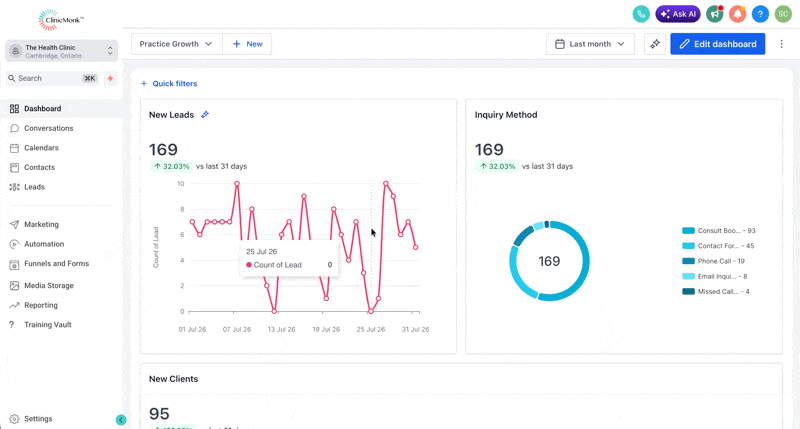800x429 pixels.
Task: Expand the Practice Growth dashboard dropdown
Action: tap(177, 44)
